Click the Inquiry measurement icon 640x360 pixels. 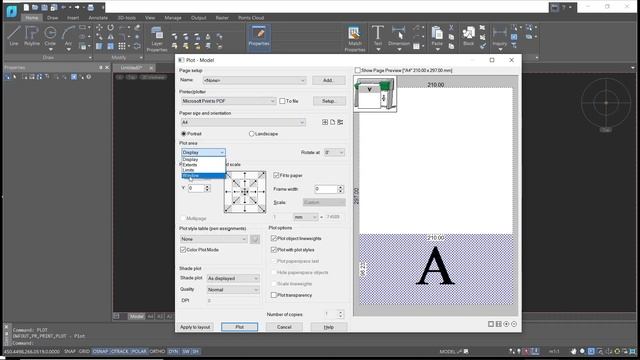(x=500, y=36)
